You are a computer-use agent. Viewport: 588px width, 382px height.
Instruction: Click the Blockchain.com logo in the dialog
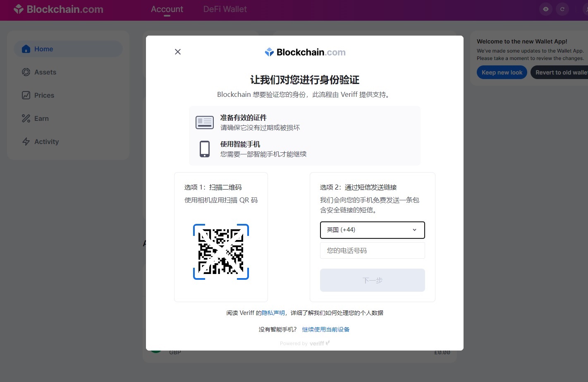pos(305,52)
